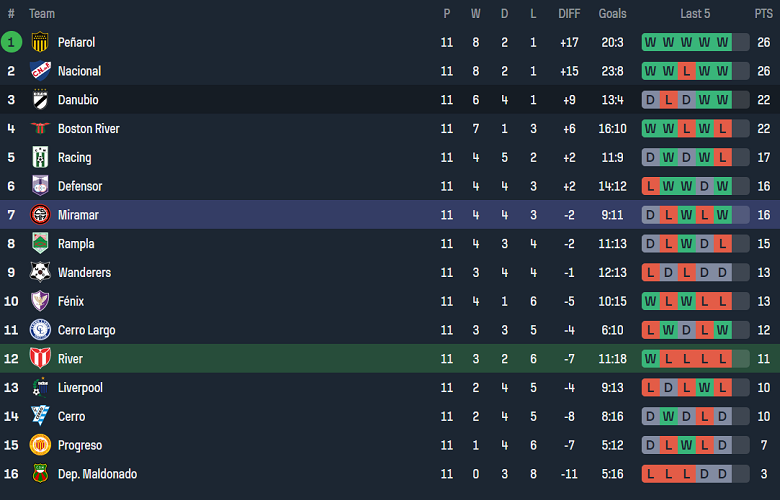Image resolution: width=780 pixels, height=500 pixels.
Task: Click the green position 1 badge
Action: (11, 42)
